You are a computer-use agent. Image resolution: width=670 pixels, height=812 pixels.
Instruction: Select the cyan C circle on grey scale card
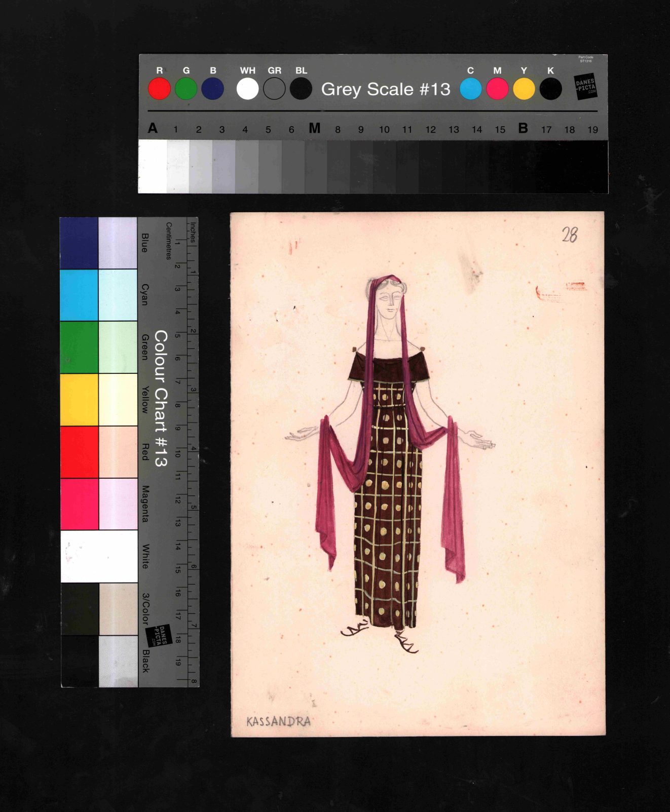[470, 89]
